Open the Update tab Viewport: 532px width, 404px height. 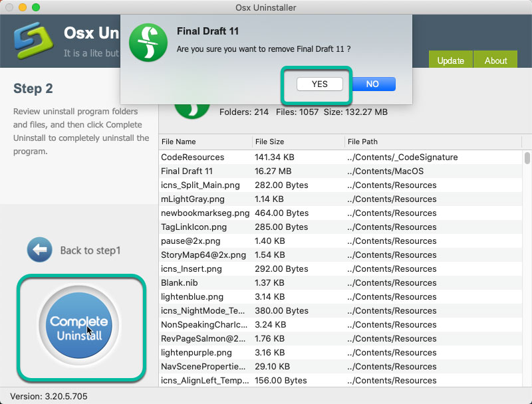[x=450, y=60]
